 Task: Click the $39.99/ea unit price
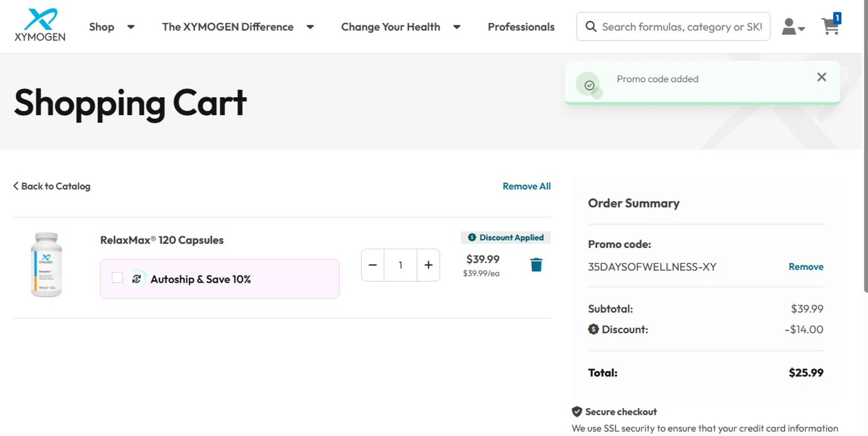coord(481,274)
